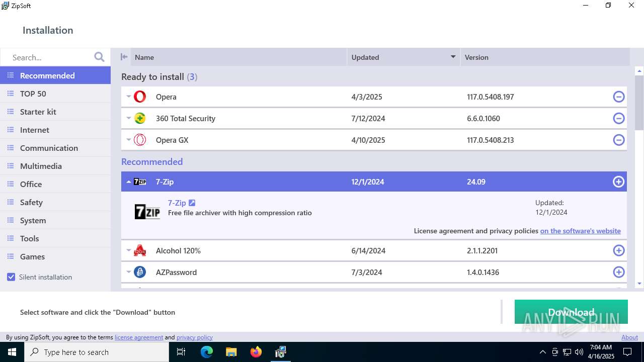Click the green Download button
The height and width of the screenshot is (362, 644).
[x=571, y=312]
